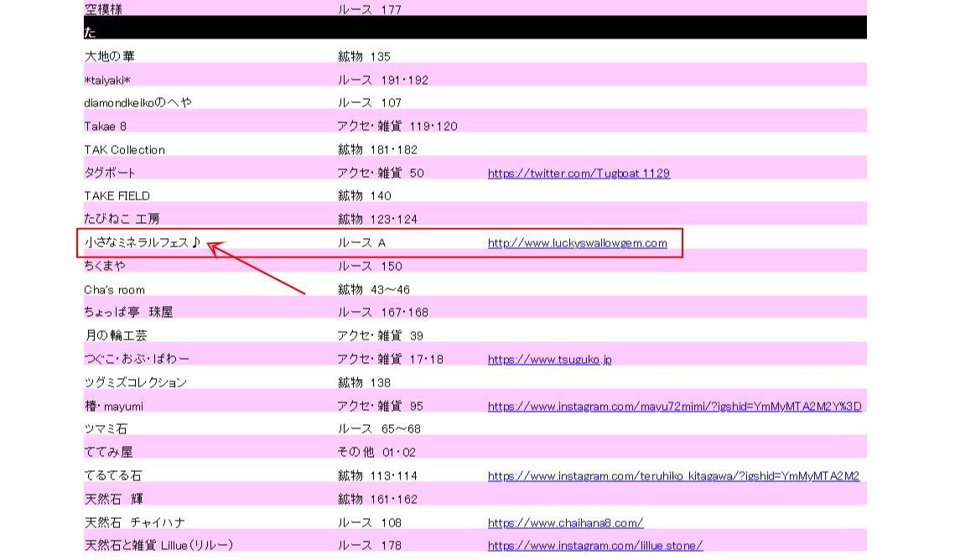Select the Takae 8 exhibitor name

(x=106, y=127)
